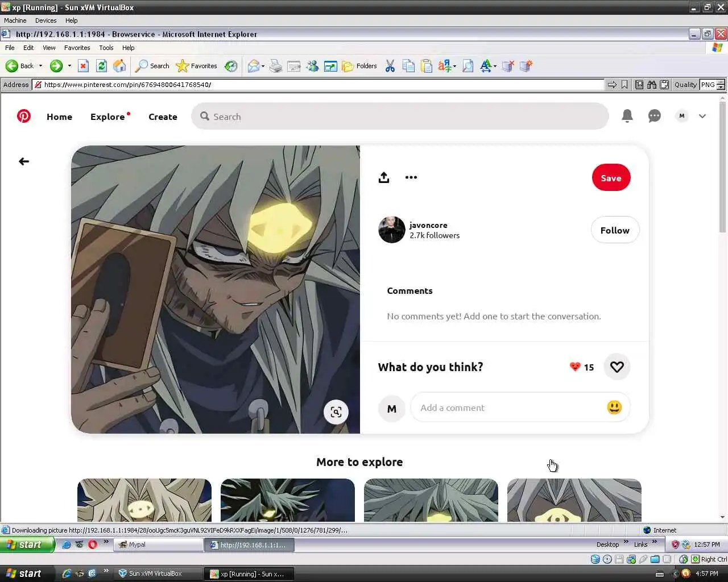Image resolution: width=728 pixels, height=582 pixels.
Task: Open Folders view in toolbar
Action: (x=359, y=66)
